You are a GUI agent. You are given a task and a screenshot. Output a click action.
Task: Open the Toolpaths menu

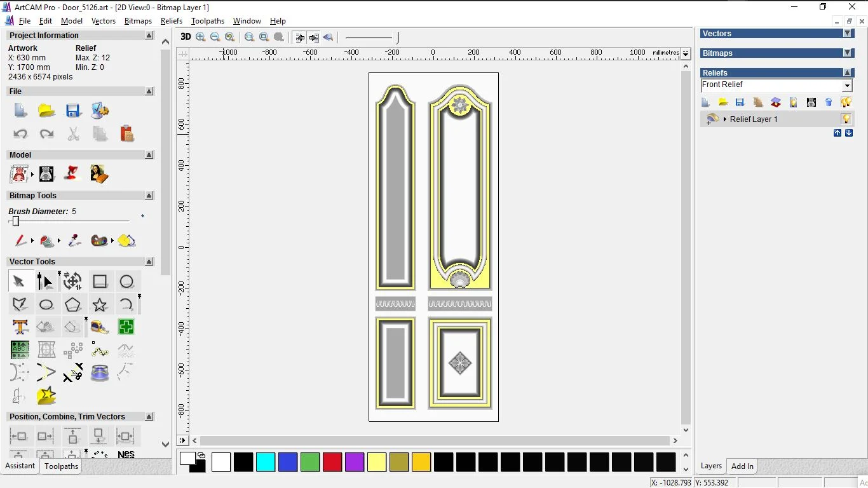click(208, 21)
